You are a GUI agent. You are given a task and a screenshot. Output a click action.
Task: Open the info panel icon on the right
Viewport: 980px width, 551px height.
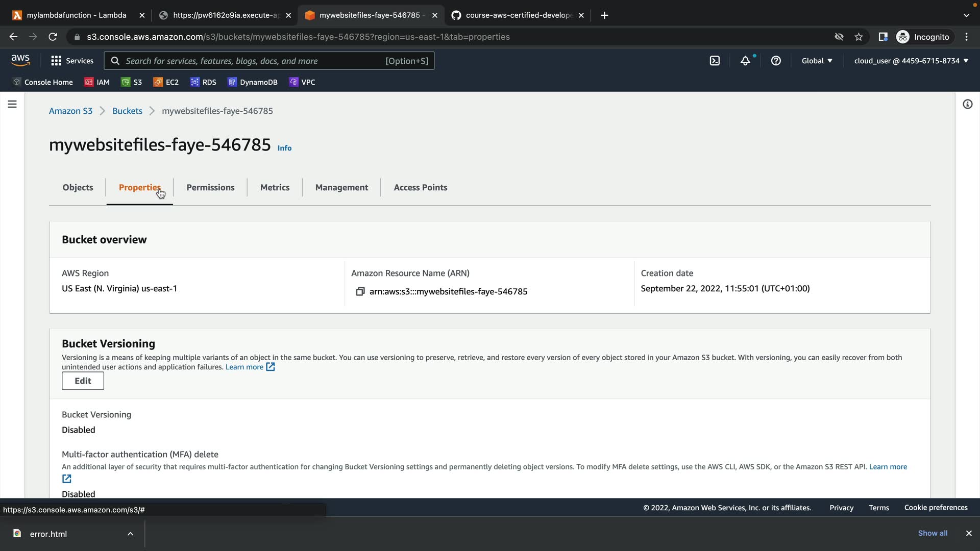(x=967, y=104)
